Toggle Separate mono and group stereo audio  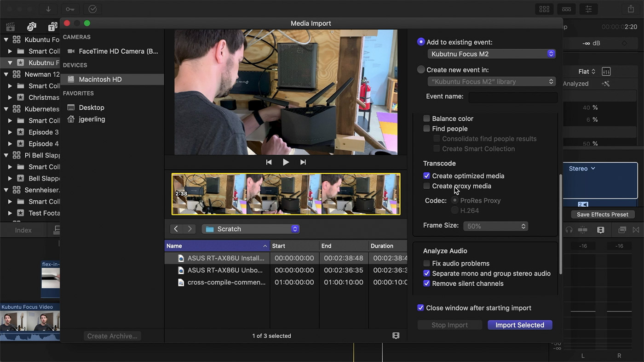pos(426,273)
